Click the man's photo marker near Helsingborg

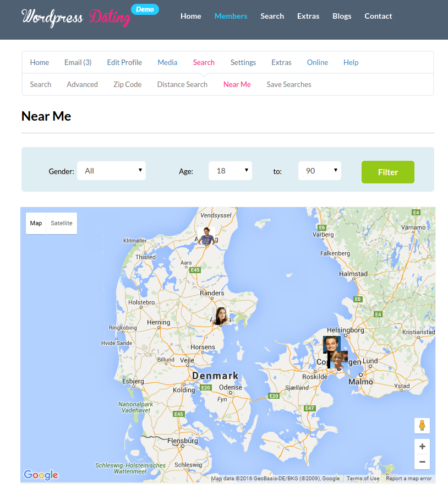pos(332,344)
